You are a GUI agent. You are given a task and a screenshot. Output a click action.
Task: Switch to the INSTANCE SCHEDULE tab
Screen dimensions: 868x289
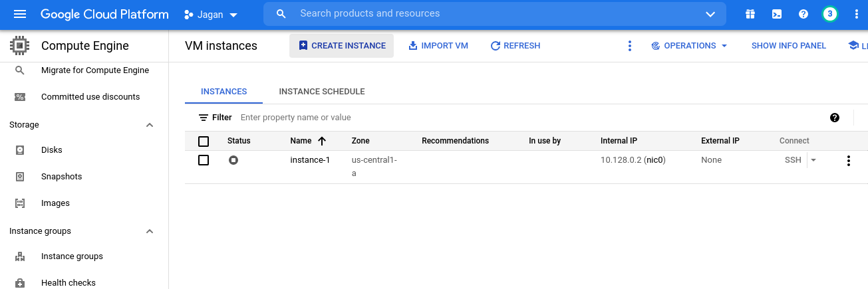[322, 92]
